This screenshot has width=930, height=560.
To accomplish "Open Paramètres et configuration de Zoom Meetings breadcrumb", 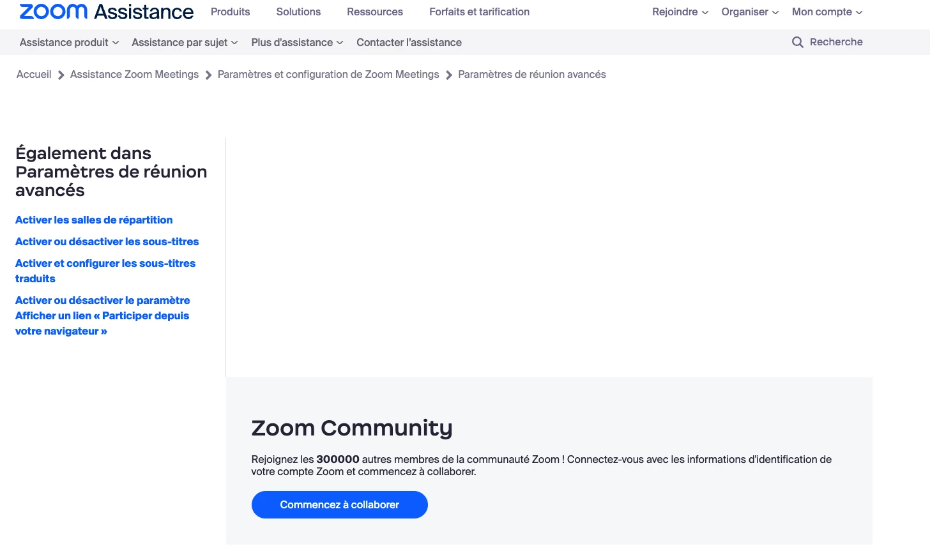I will pyautogui.click(x=328, y=74).
